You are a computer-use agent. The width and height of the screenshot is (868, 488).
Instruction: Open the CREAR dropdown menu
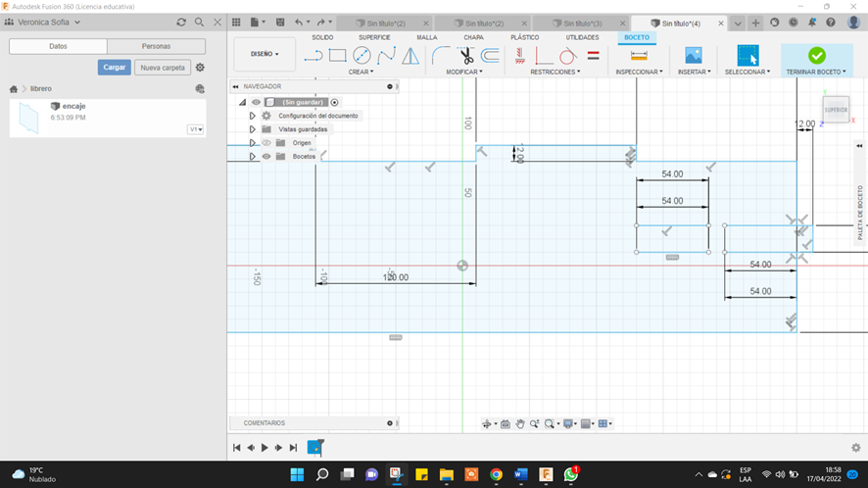361,72
